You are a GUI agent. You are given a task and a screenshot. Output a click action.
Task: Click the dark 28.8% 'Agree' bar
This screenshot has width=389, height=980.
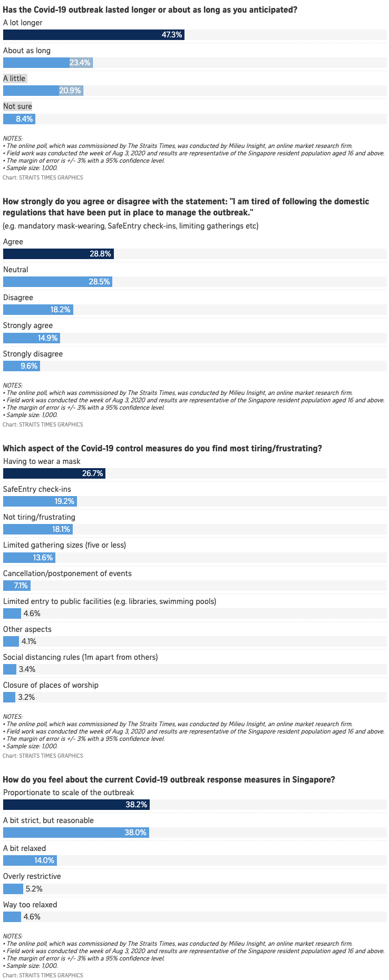click(x=58, y=254)
